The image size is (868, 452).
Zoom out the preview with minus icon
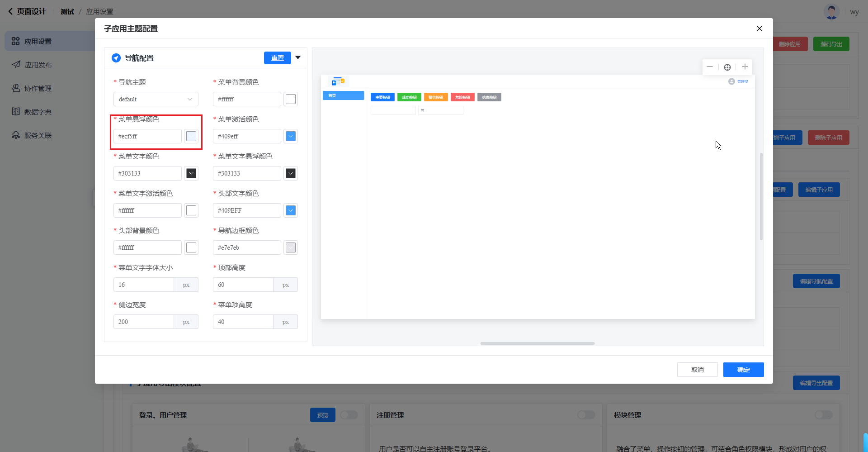point(710,67)
